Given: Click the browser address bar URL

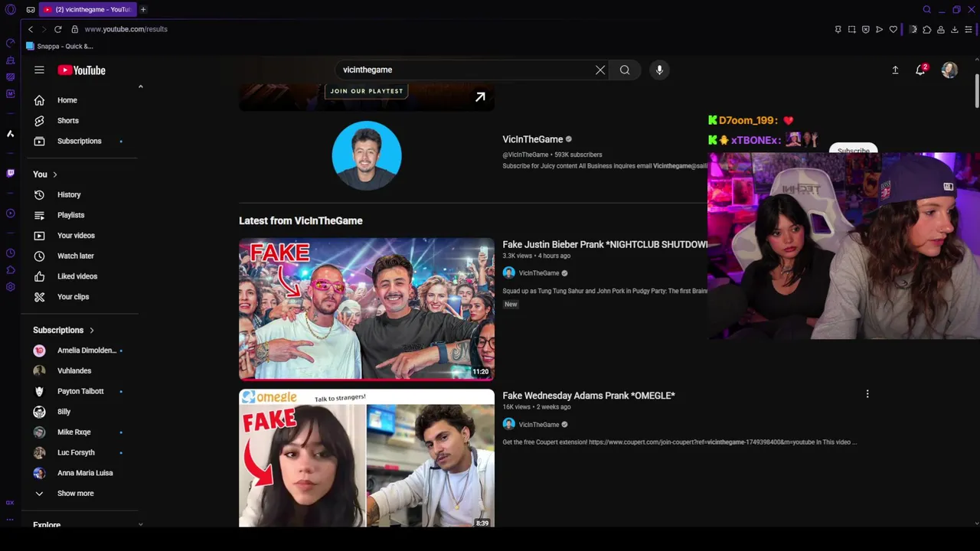Looking at the screenshot, I should pos(126,29).
